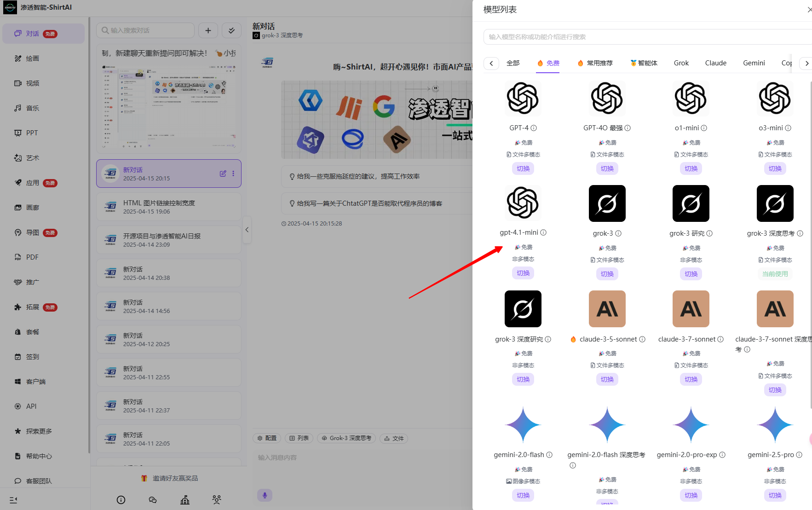This screenshot has height=510, width=812.
Task: Select the 常用推荐 tab
Action: coord(595,63)
